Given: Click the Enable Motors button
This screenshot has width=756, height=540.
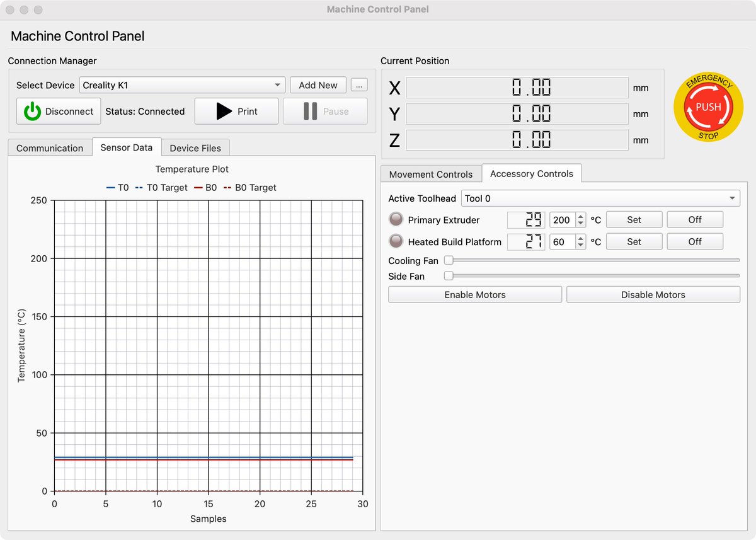Looking at the screenshot, I should coord(475,294).
